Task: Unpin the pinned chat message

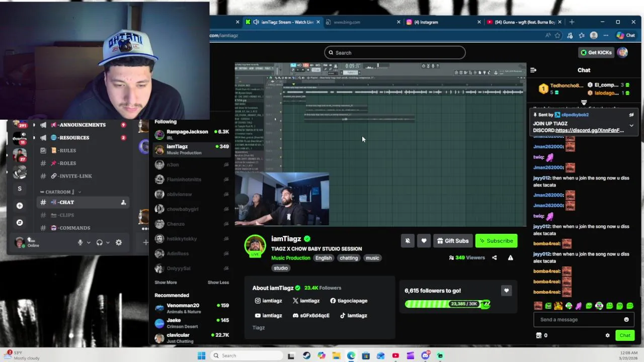Action: (x=631, y=115)
